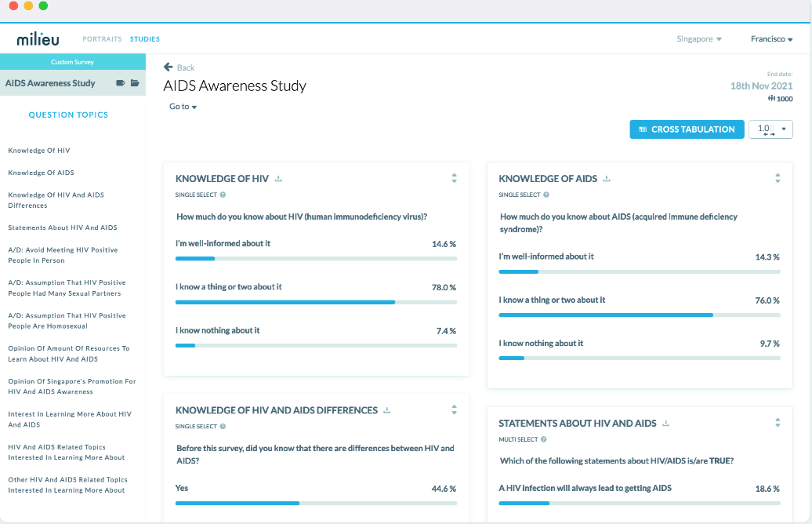Viewport: 812px width, 524px height.
Task: Open the Francisco user menu
Action: [x=771, y=39]
